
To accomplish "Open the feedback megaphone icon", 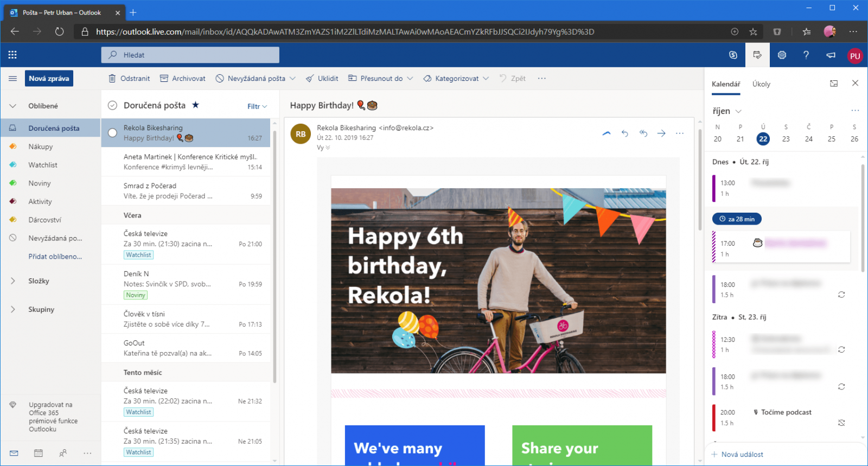I will [x=831, y=55].
